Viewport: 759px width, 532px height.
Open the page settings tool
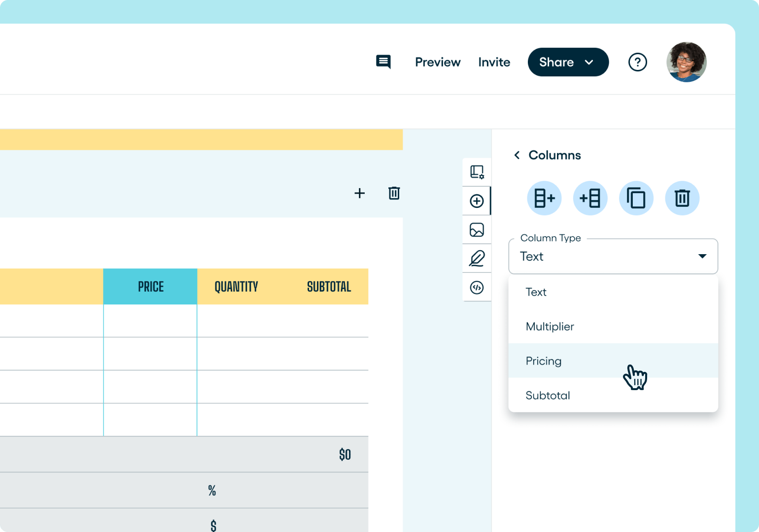476,171
